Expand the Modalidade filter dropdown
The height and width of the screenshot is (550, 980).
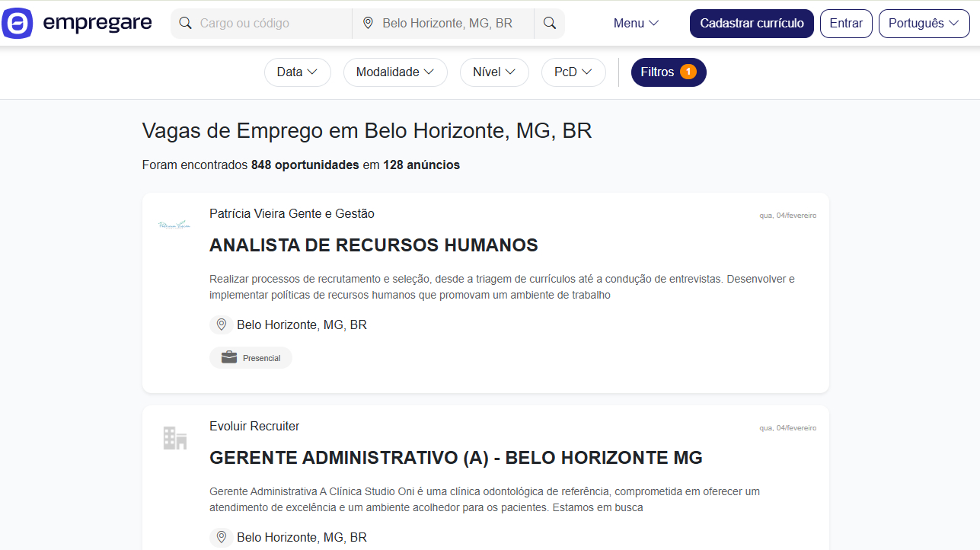pos(395,72)
